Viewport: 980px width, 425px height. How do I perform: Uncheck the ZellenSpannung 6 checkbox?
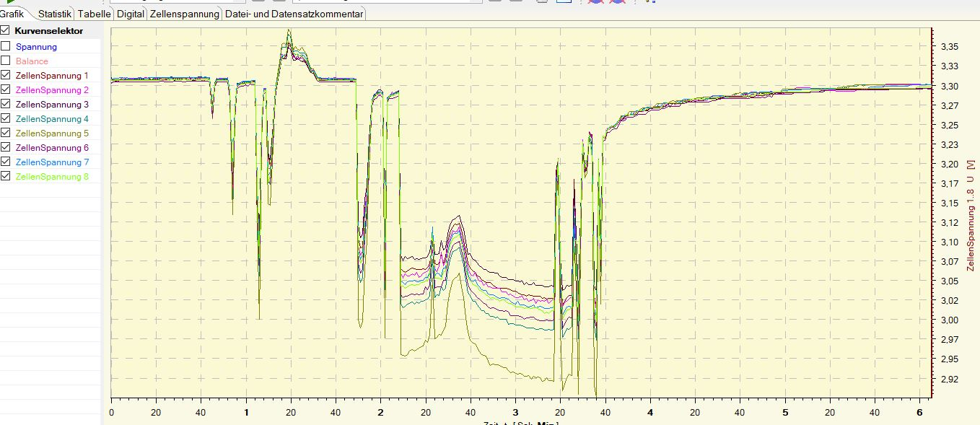[5, 147]
